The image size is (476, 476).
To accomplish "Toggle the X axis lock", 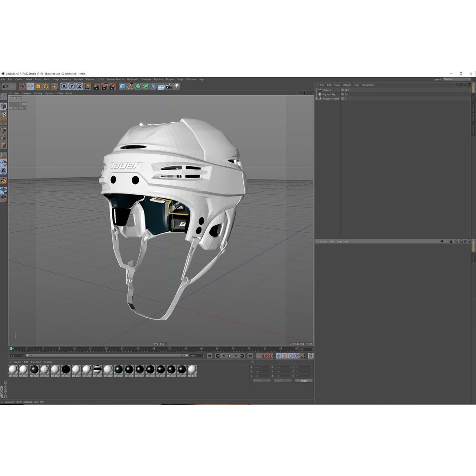I will (x=64, y=86).
